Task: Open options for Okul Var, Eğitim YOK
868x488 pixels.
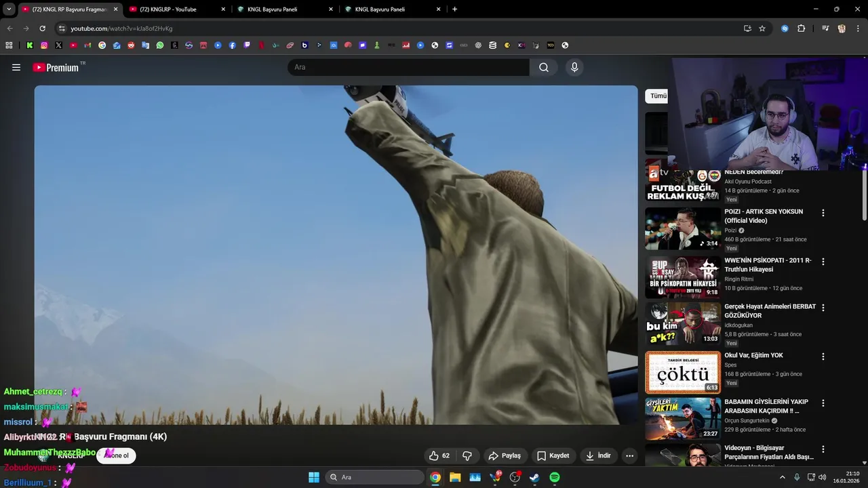Action: pos(823,357)
